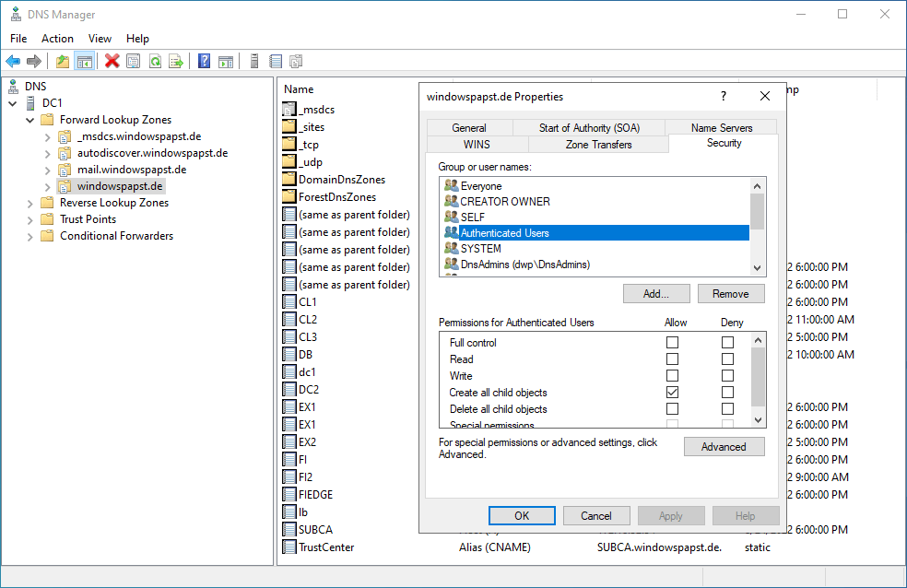
Task: Uncheck Allow for Create all child objects
Action: 672,393
